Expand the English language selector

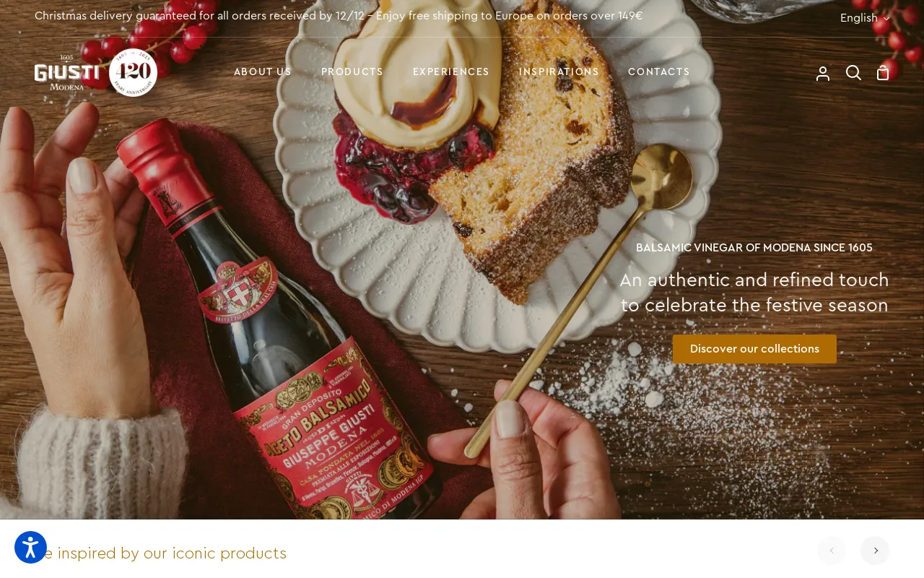pos(865,18)
